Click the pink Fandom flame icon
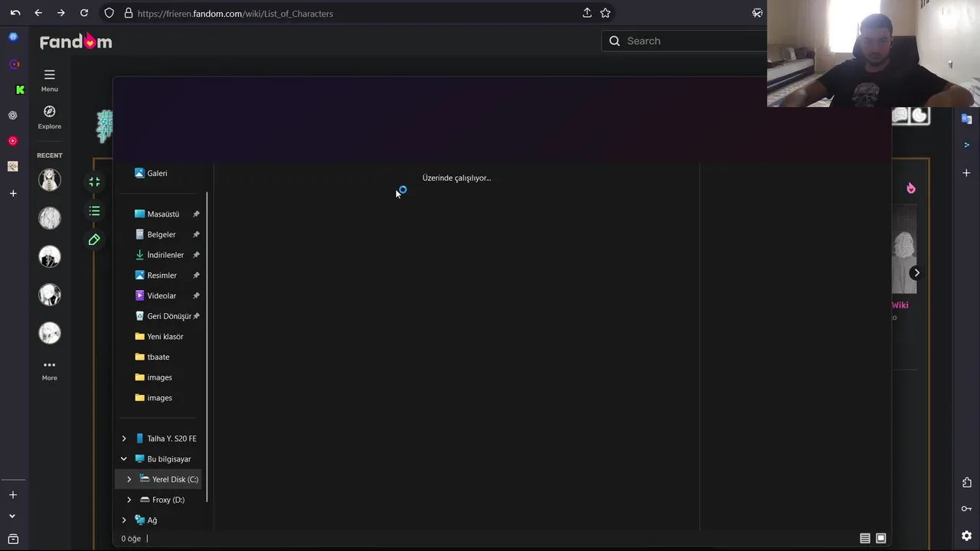Viewport: 980px width, 551px height. (x=911, y=188)
